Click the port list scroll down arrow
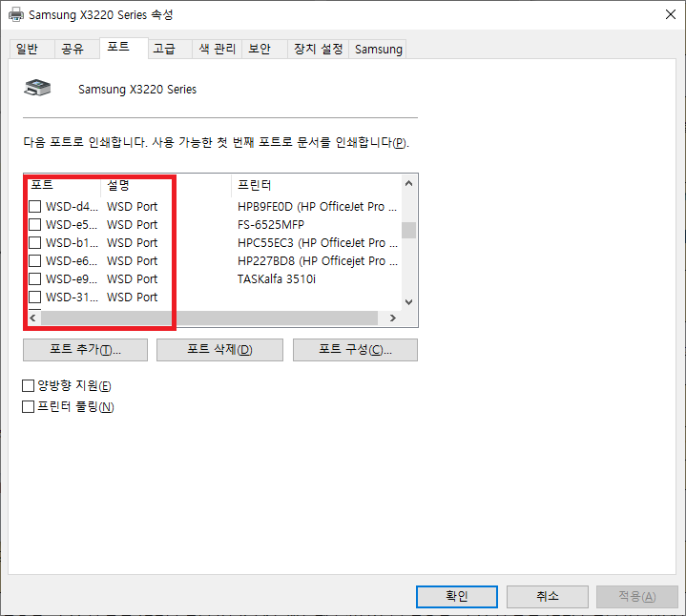 (x=408, y=302)
